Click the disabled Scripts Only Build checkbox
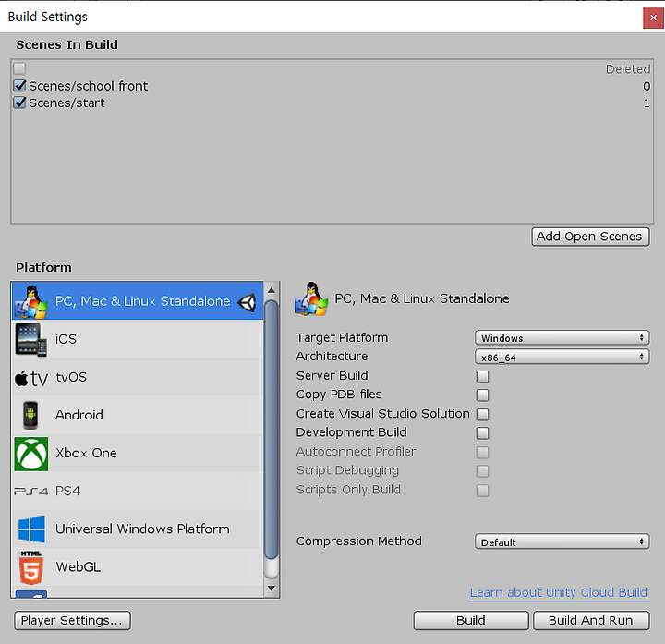The image size is (665, 644). (x=482, y=491)
